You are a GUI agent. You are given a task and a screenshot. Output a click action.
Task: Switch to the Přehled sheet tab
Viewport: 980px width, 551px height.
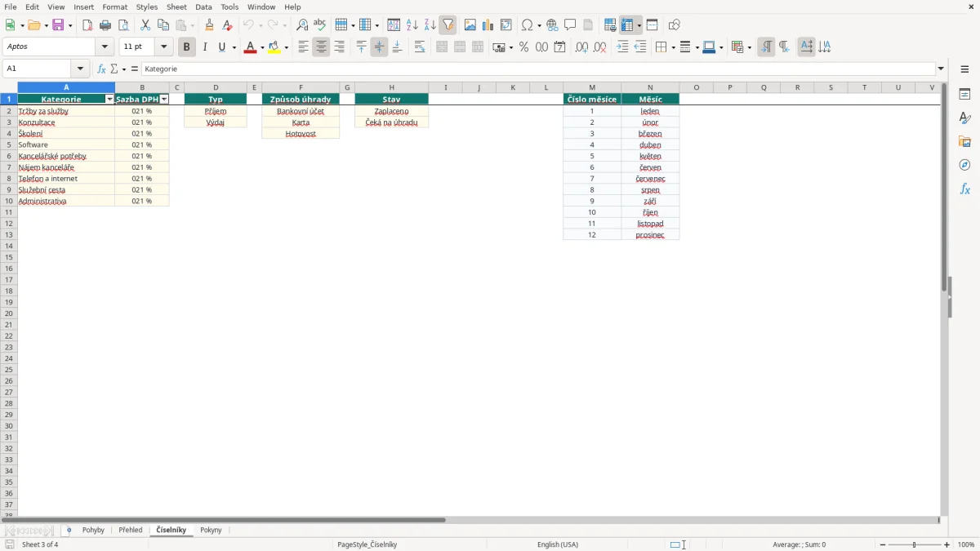(131, 530)
